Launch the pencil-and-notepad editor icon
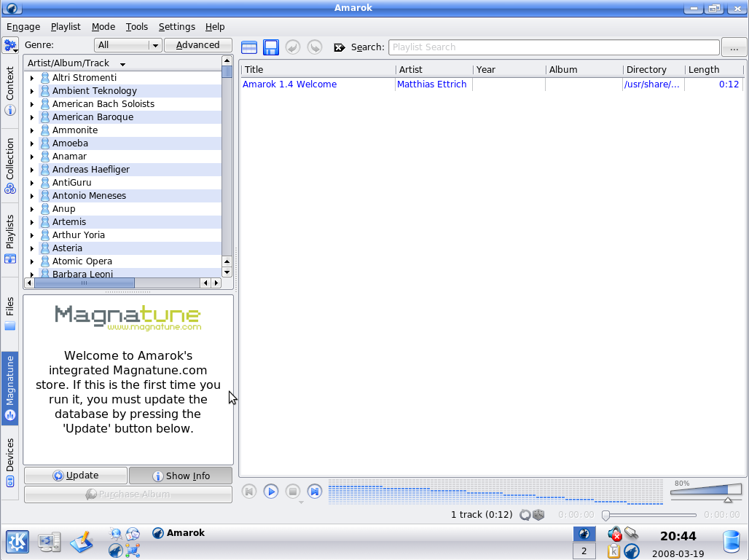This screenshot has height=560, width=749. pos(81,543)
